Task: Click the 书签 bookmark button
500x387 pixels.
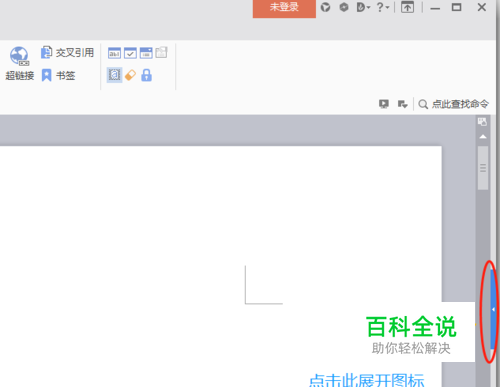Action: [58, 76]
